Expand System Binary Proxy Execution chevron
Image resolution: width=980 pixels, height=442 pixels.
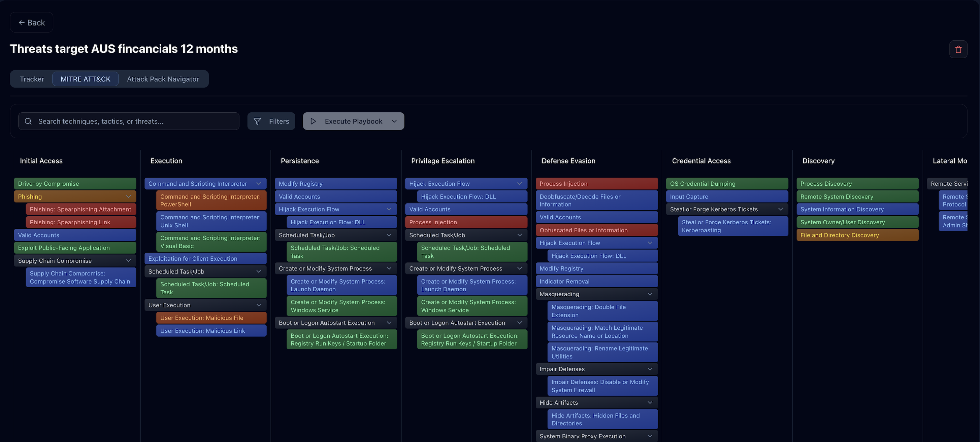click(650, 436)
